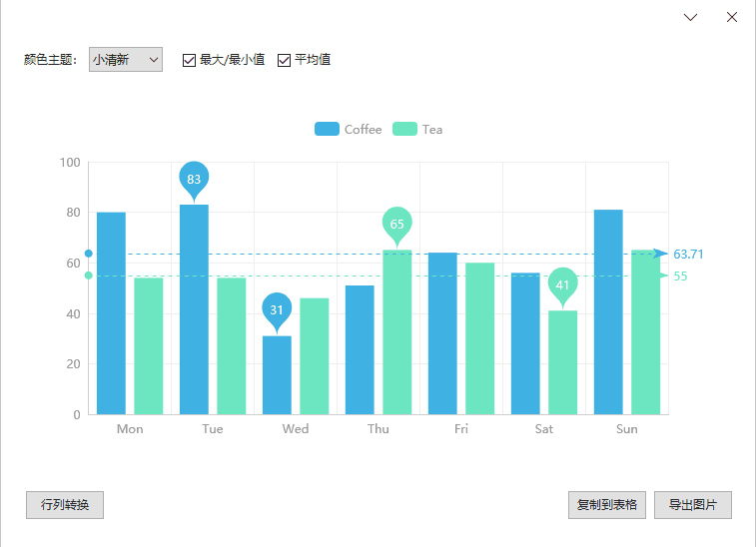This screenshot has width=756, height=547.
Task: Click Tea average value label 55
Action: click(x=680, y=276)
